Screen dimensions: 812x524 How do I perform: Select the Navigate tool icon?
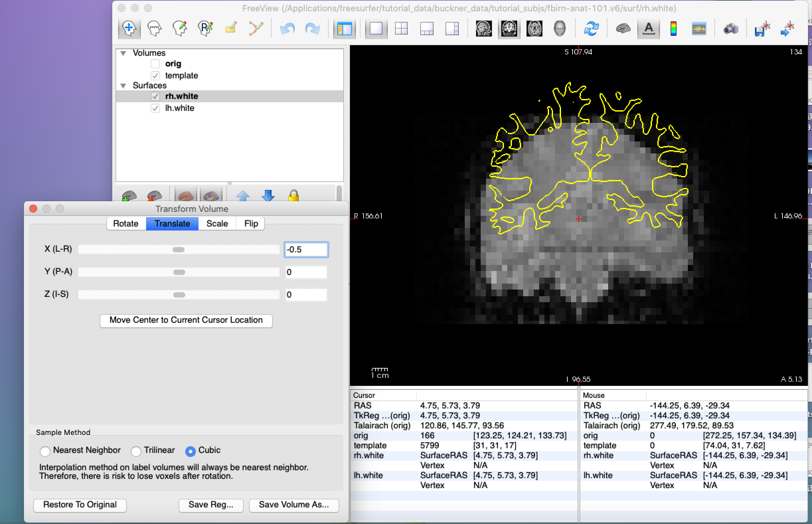(x=129, y=28)
